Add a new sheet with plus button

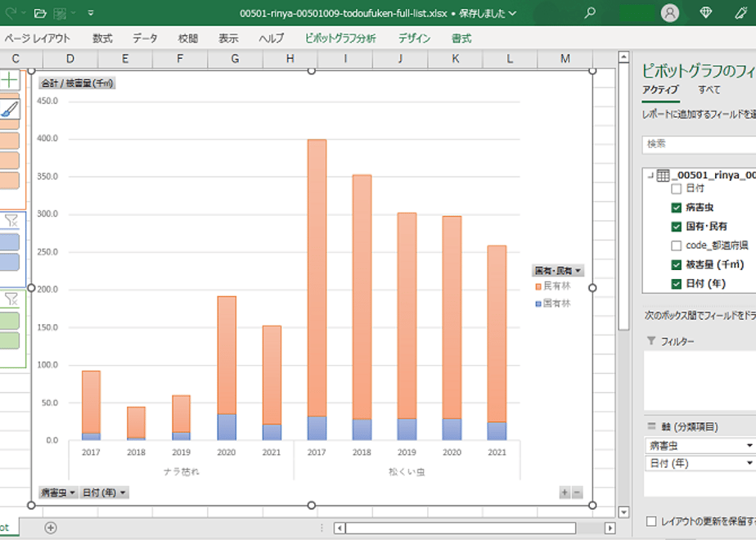click(x=50, y=528)
